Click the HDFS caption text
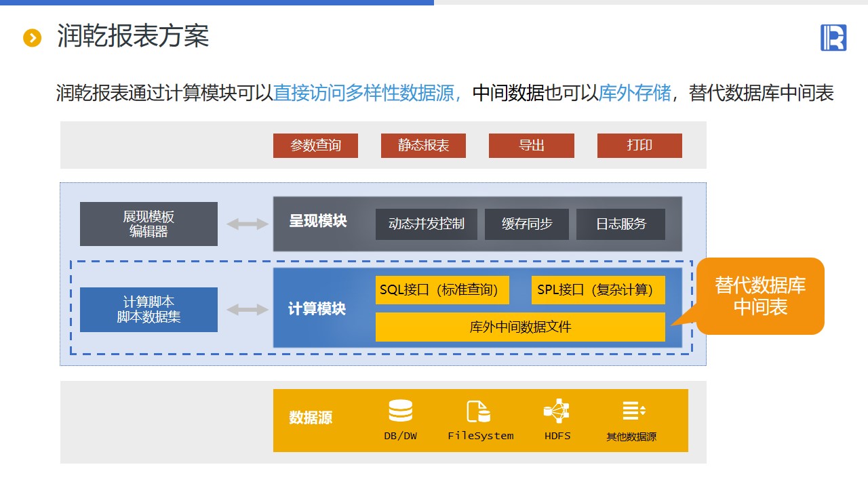This screenshot has height=488, width=868. tap(557, 436)
